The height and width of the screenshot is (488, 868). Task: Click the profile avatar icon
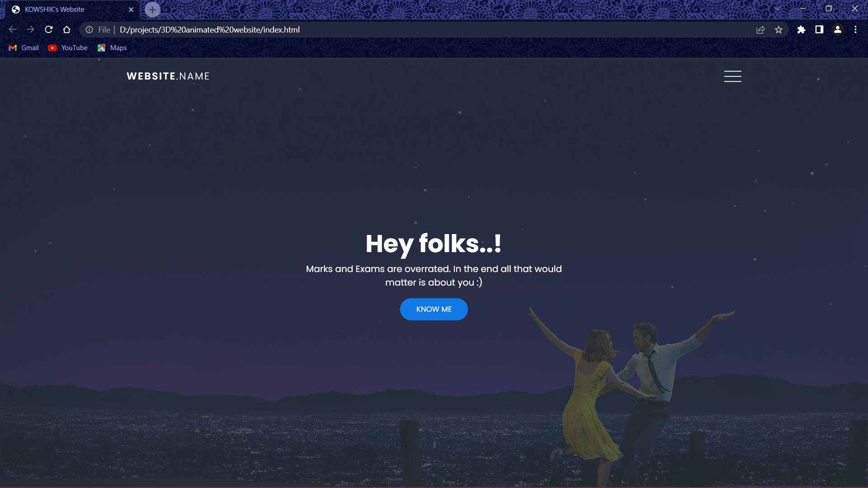point(837,29)
